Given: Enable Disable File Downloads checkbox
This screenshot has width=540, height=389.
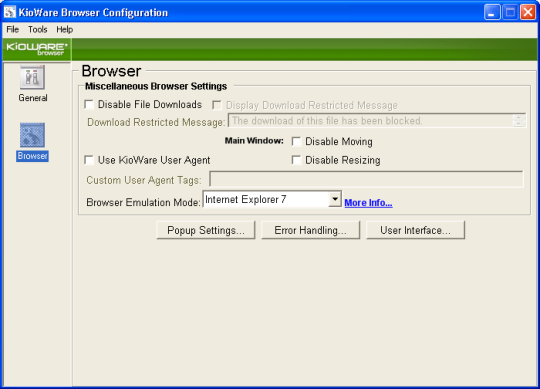Looking at the screenshot, I should click(89, 104).
